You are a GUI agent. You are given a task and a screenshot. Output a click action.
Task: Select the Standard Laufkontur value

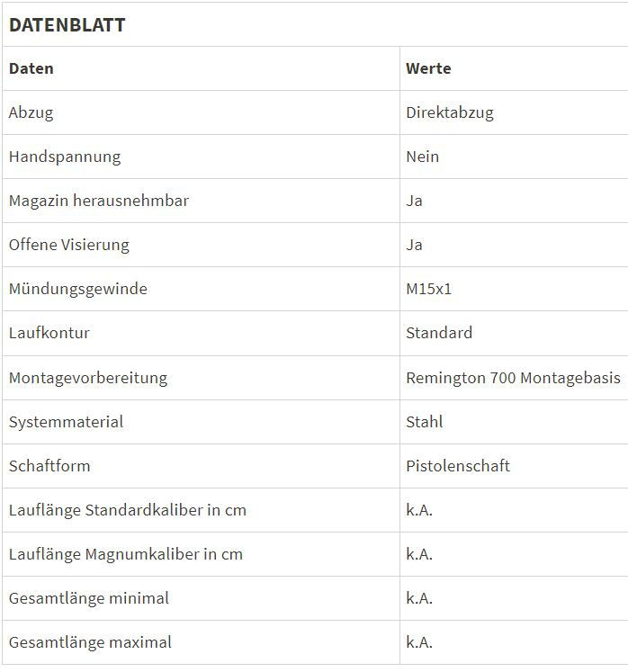click(439, 333)
